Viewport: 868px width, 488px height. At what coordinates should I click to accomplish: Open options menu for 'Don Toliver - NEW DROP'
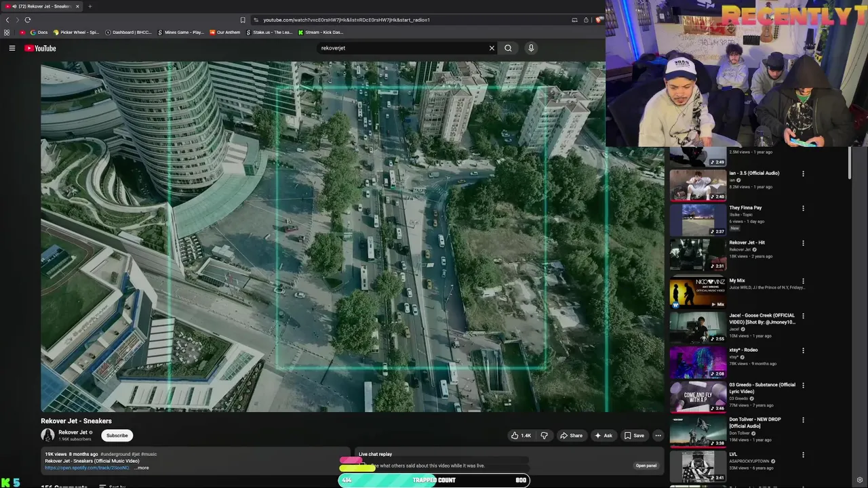click(x=803, y=420)
